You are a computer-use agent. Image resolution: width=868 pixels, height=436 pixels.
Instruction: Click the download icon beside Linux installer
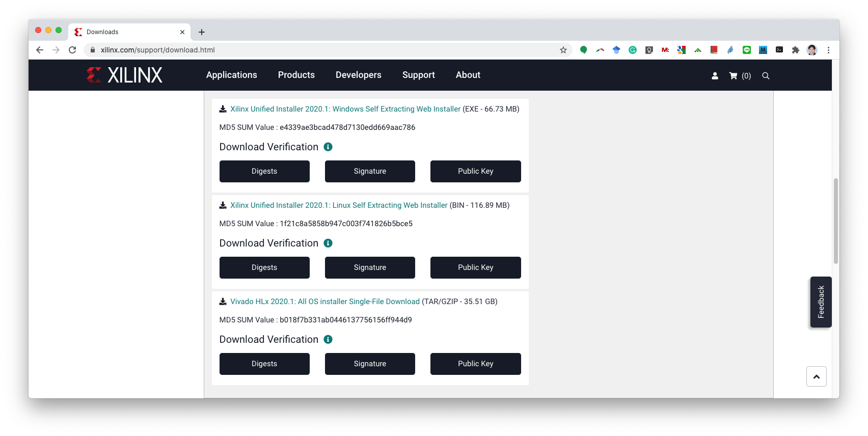click(x=223, y=205)
